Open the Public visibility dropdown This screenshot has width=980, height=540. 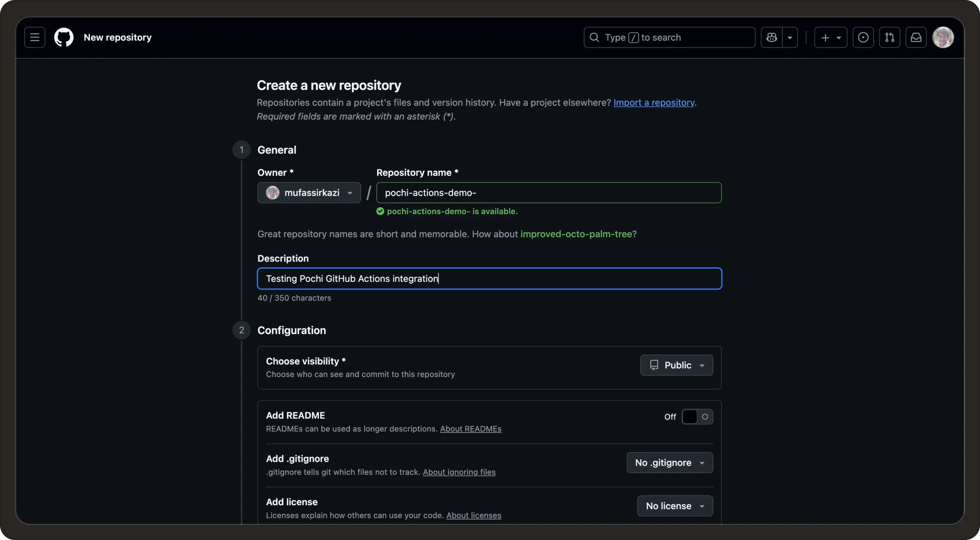point(676,365)
